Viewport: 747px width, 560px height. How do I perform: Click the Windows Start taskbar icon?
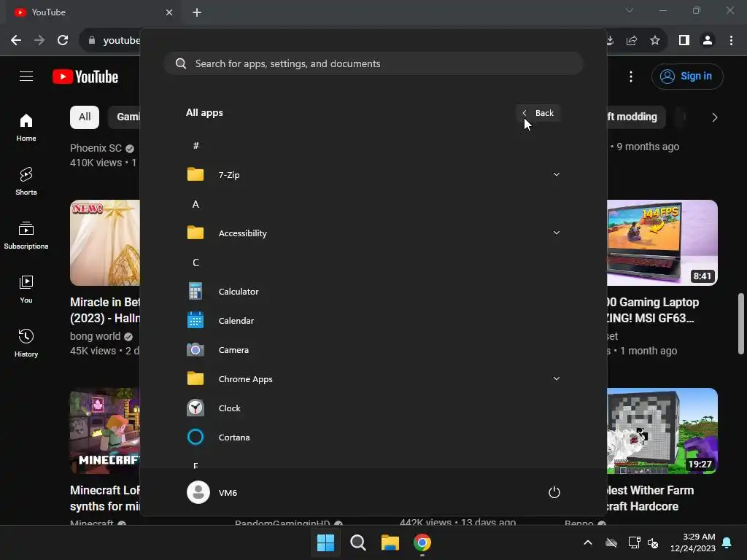(x=326, y=542)
